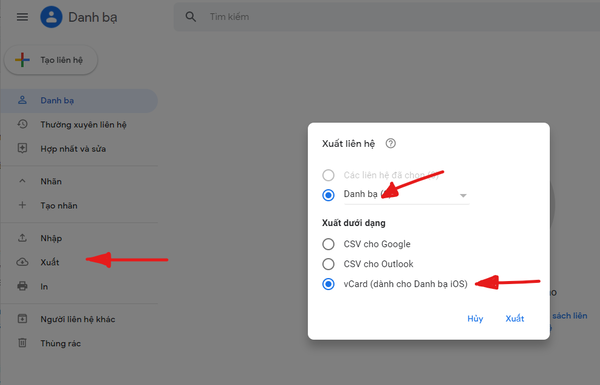The height and width of the screenshot is (385, 600).
Task: Open Danh bạ in the sidebar
Action: coord(79,101)
